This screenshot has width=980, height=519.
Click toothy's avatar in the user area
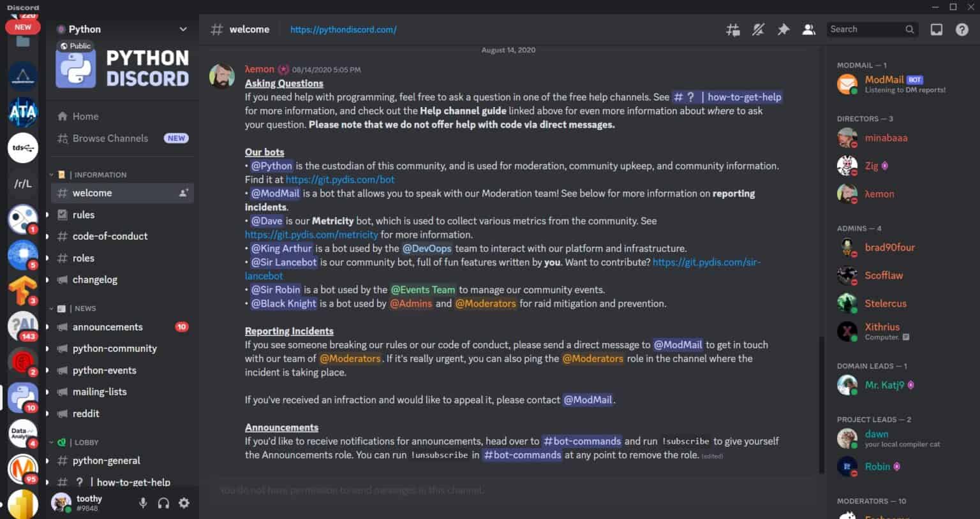(x=61, y=502)
